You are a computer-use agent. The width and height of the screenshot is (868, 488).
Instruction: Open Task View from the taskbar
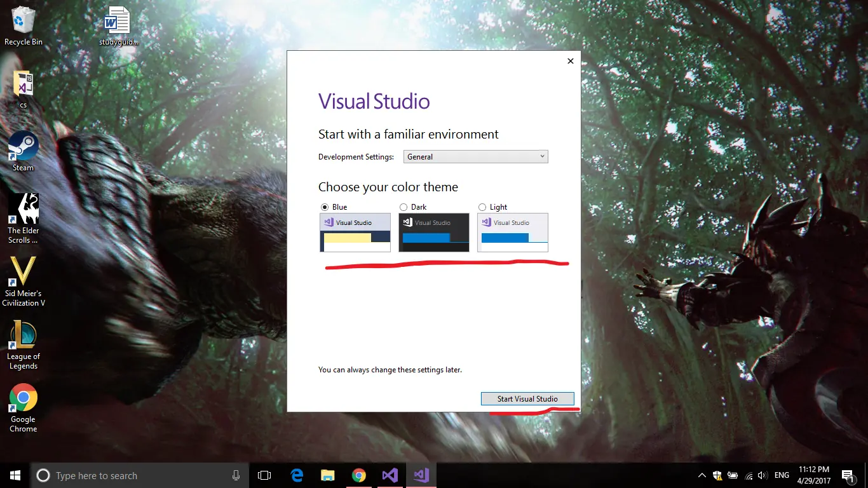(264, 475)
